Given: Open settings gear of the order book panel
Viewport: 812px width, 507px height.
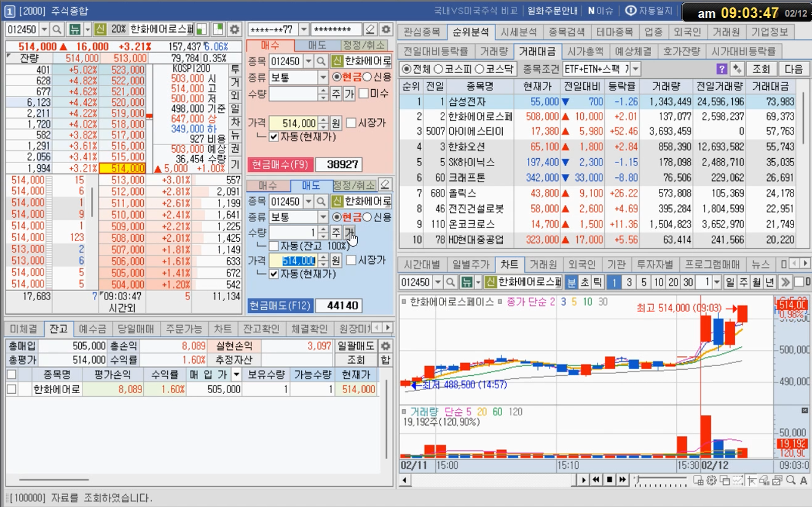Looking at the screenshot, I should pyautogui.click(x=234, y=29).
